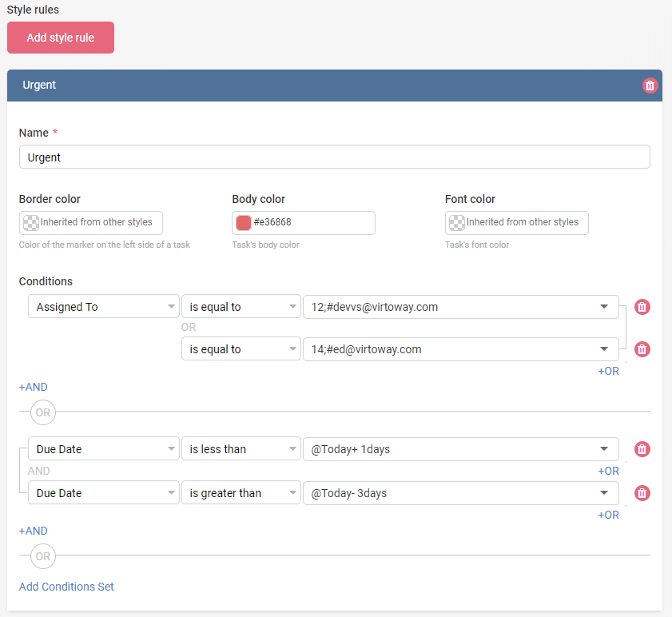This screenshot has height=617, width=672.
Task: Click the Add style rule button
Action: click(61, 38)
